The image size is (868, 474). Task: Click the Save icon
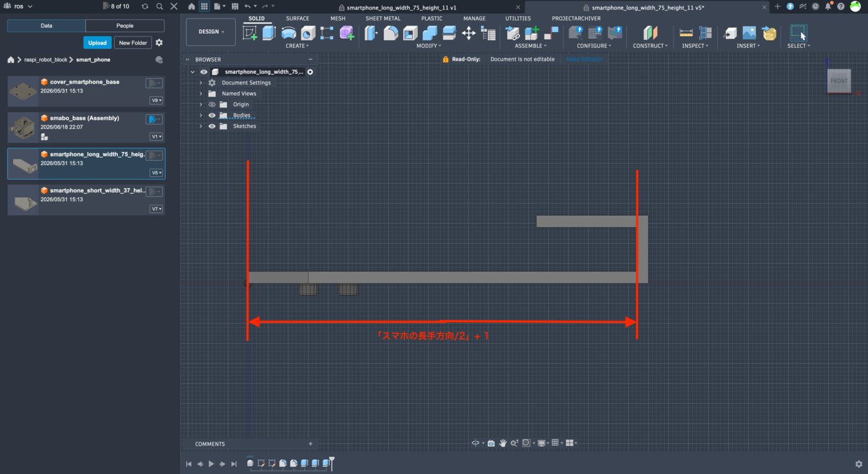coord(234,6)
